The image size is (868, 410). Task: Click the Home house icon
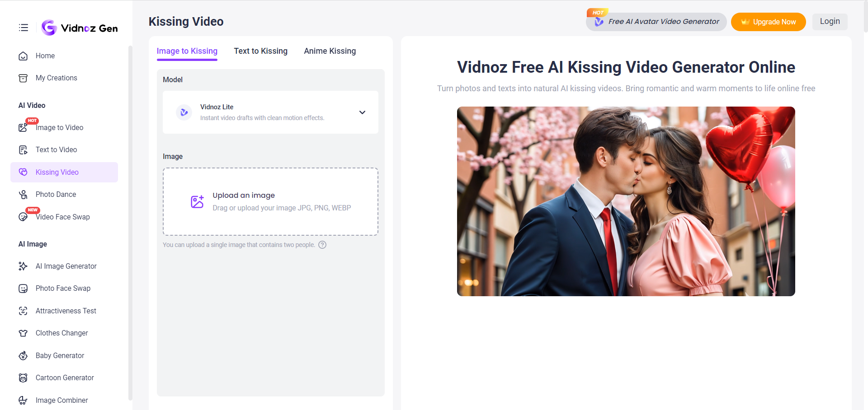(x=23, y=56)
